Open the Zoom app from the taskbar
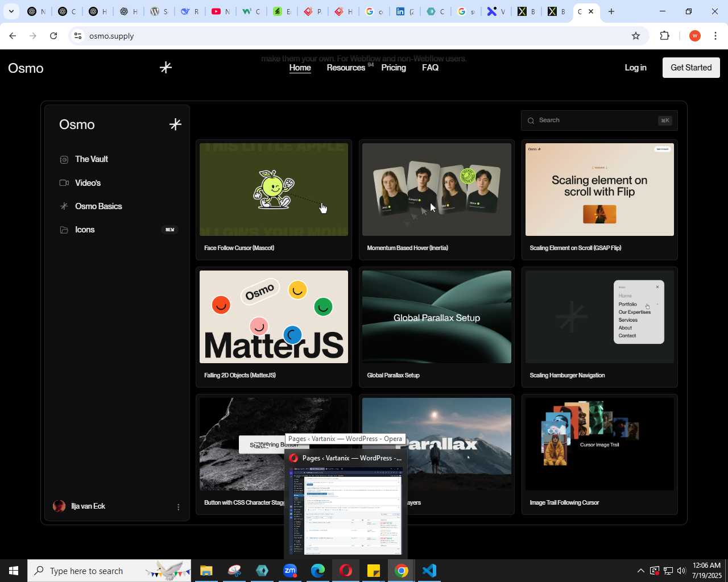 pos(290,571)
